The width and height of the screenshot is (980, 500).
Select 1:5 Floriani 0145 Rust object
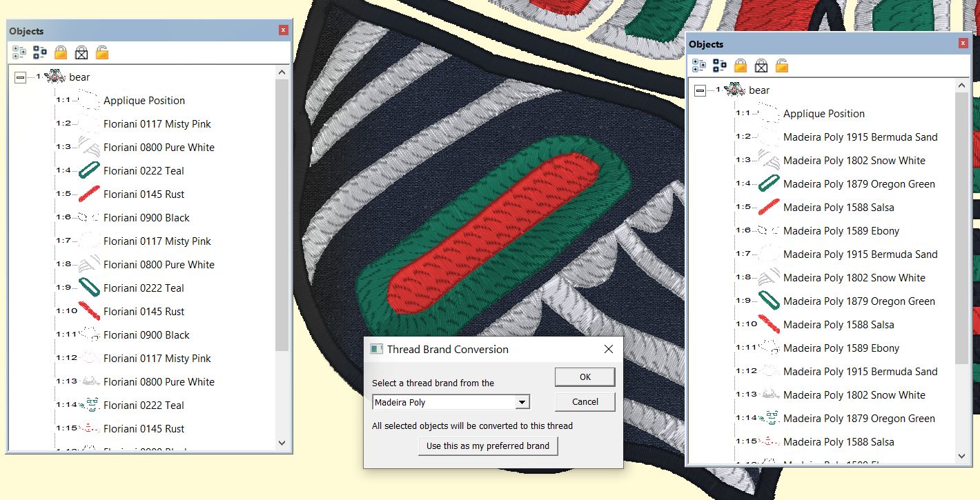tap(144, 194)
